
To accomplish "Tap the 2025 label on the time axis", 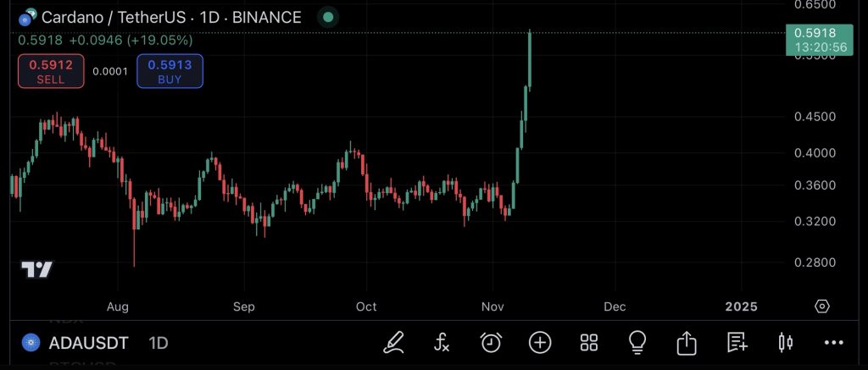I will [x=741, y=306].
